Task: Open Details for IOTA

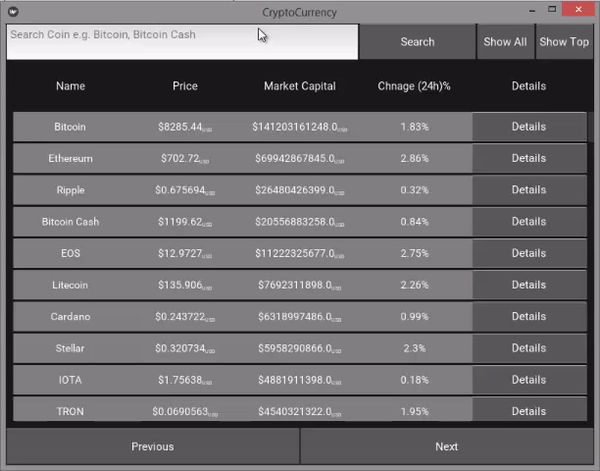Action: tap(529, 380)
